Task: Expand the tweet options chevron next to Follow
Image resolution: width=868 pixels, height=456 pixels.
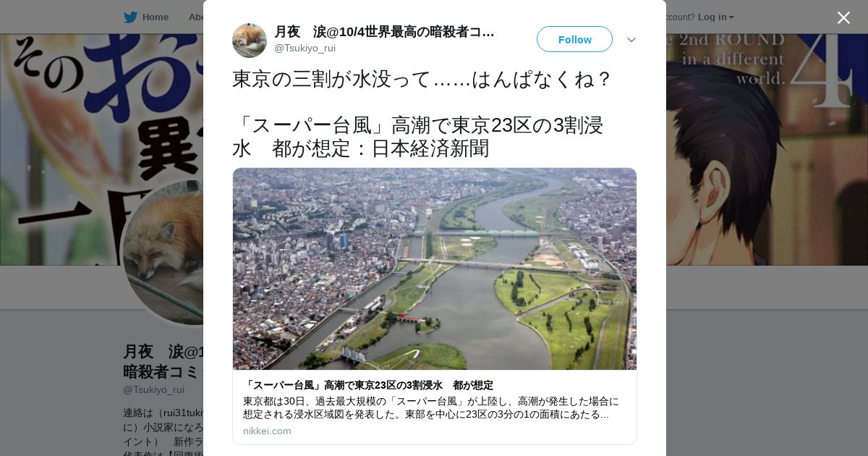Action: (x=631, y=40)
